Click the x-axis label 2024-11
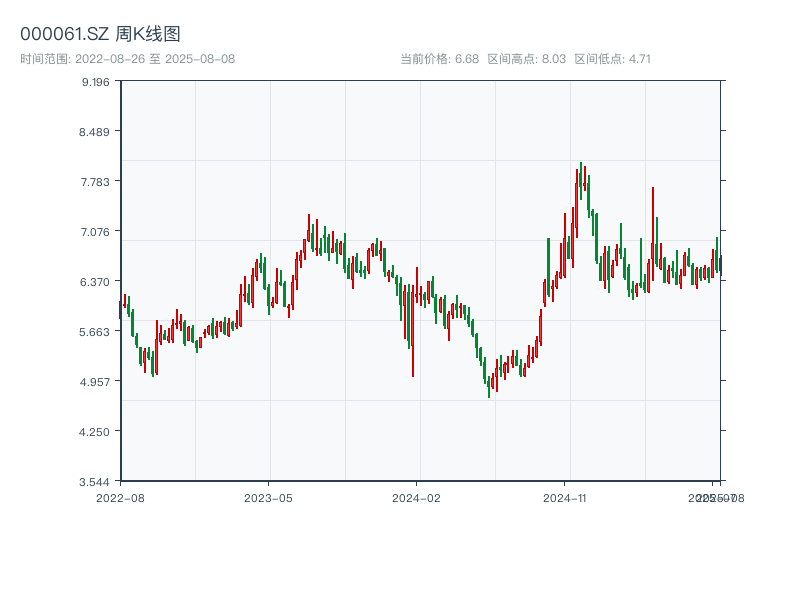The height and width of the screenshot is (600, 800). tap(565, 498)
